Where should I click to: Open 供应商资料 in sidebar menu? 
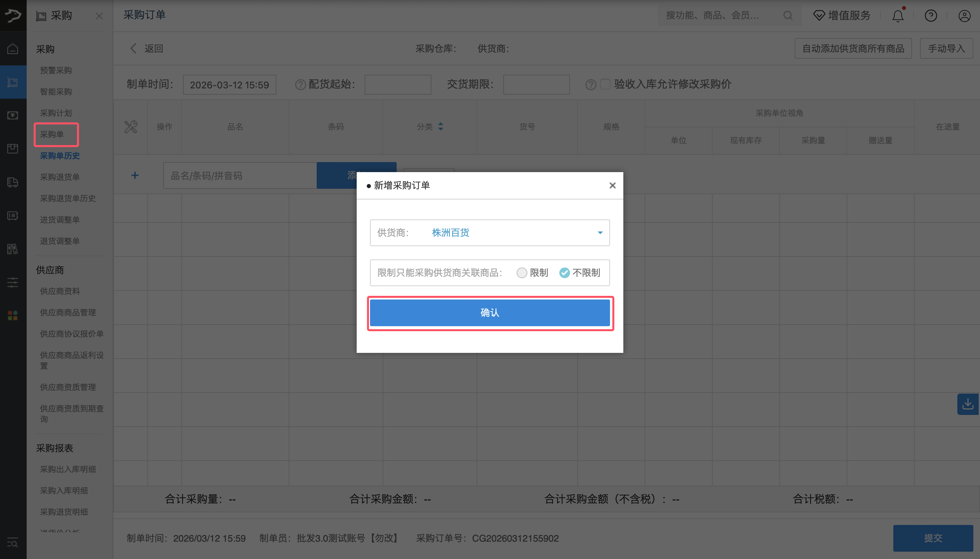60,291
